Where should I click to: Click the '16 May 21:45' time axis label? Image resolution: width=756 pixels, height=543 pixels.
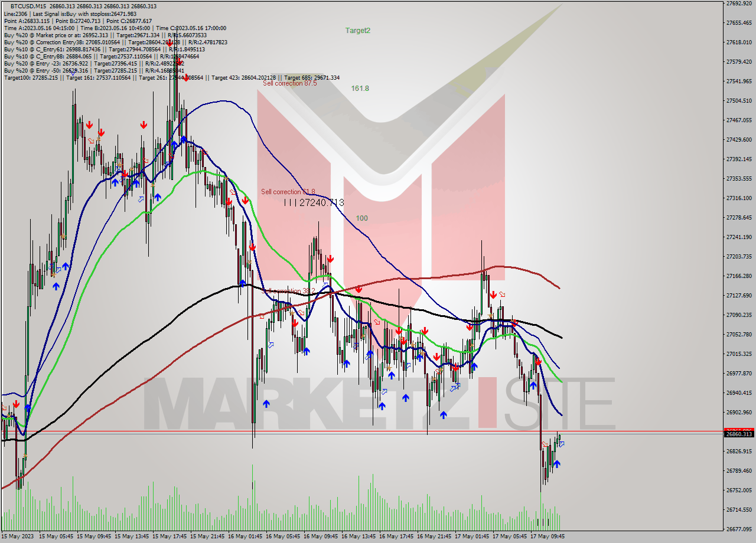pos(434,537)
